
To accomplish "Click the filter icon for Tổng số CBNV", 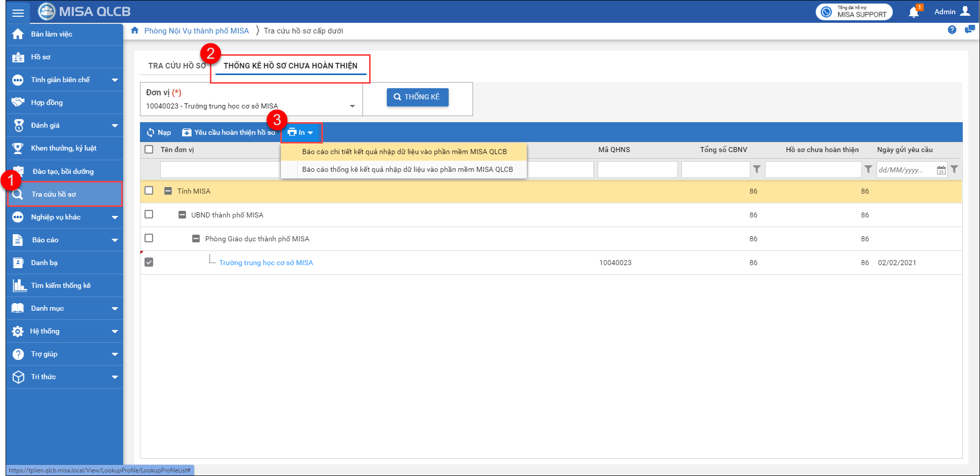I will [756, 169].
